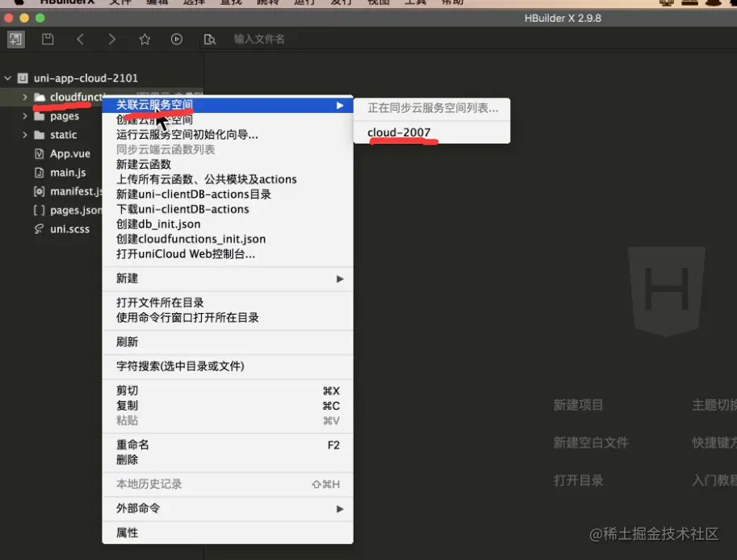Open the 新建 submenu arrow
737x560 pixels.
pyautogui.click(x=340, y=278)
